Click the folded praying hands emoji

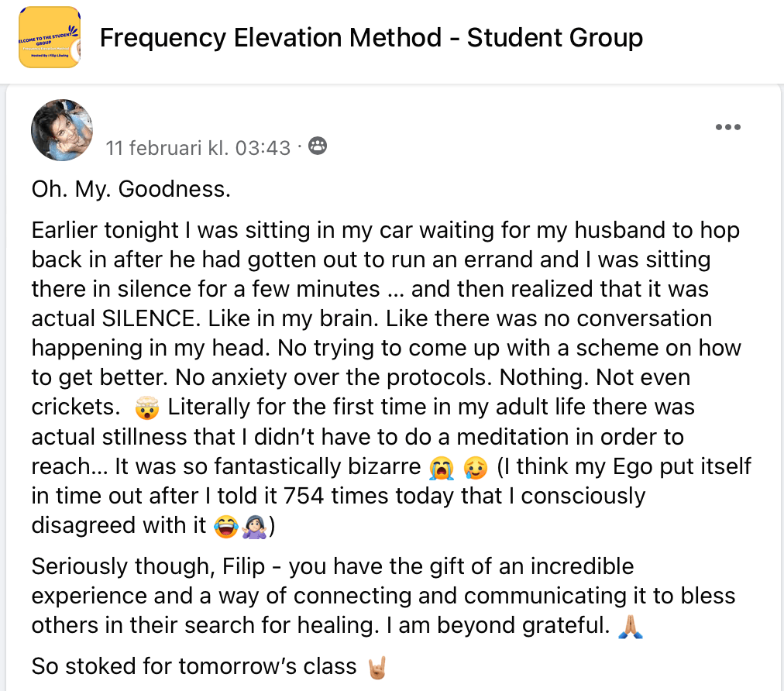click(x=631, y=627)
